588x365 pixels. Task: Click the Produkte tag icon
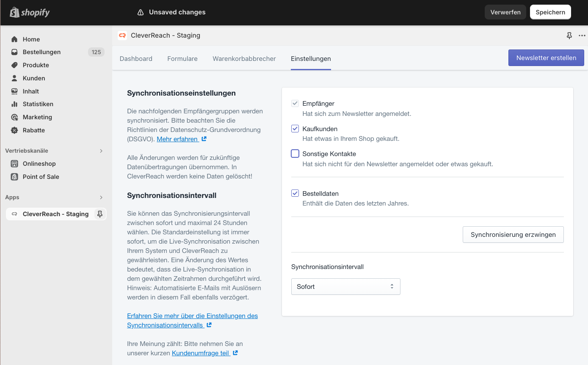(14, 65)
